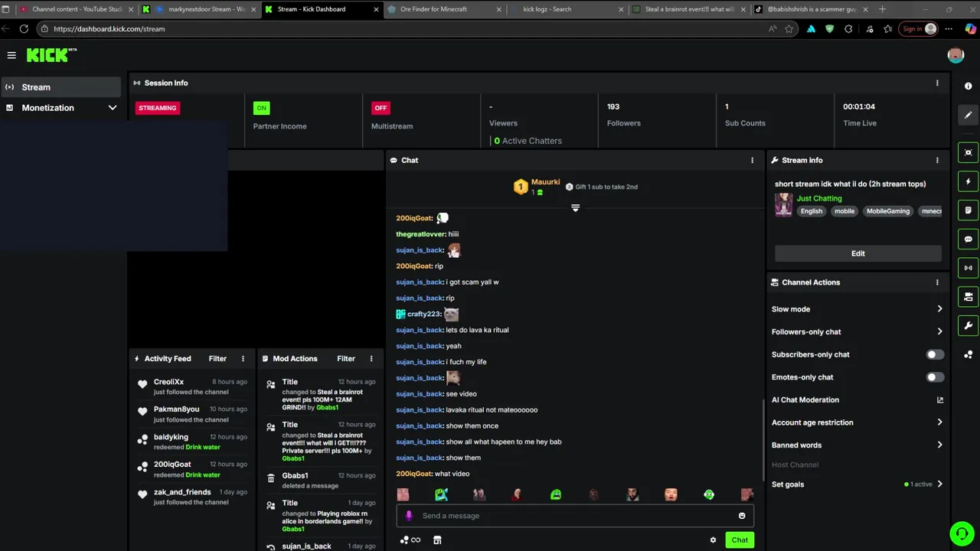Open the user avatar menu at top right
This screenshot has height=551, width=980.
tap(955, 55)
